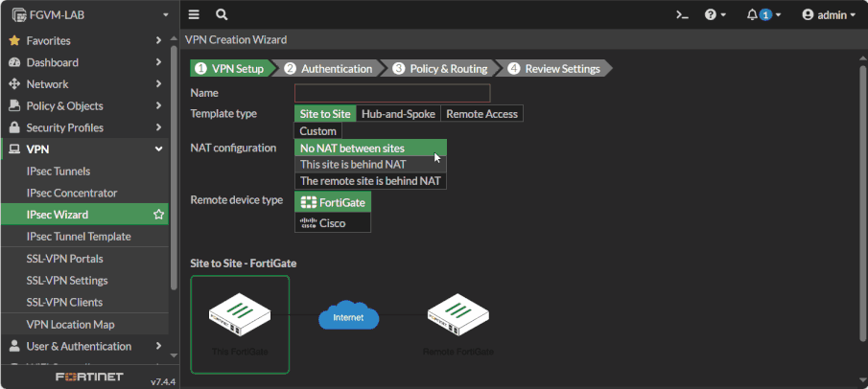The image size is (868, 389).
Task: Select Cisco remote device type
Action: click(333, 223)
